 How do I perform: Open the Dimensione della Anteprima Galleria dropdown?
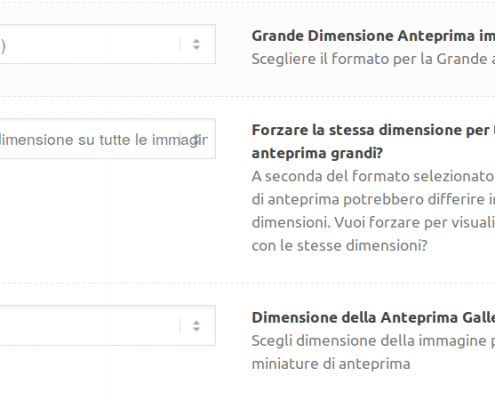(x=108, y=325)
